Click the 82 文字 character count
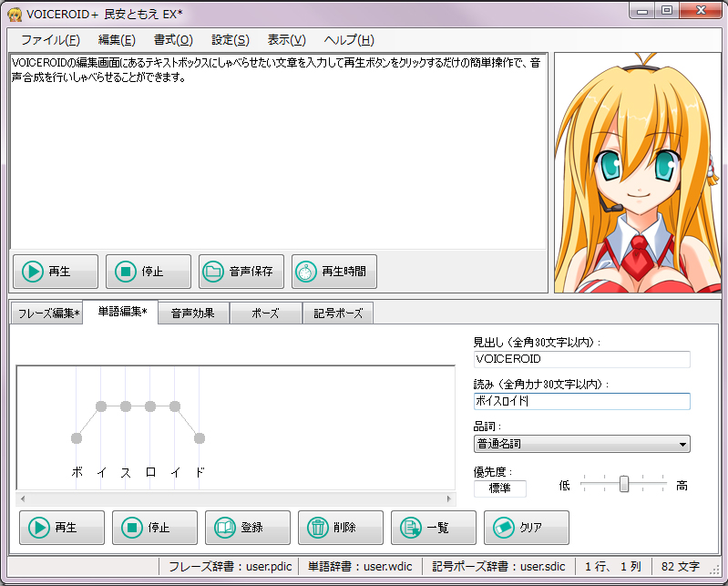This screenshot has height=586, width=728. pyautogui.click(x=681, y=567)
